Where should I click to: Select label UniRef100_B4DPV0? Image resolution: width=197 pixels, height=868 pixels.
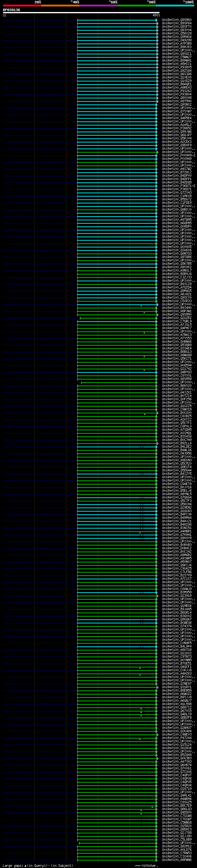[x=176, y=176]
